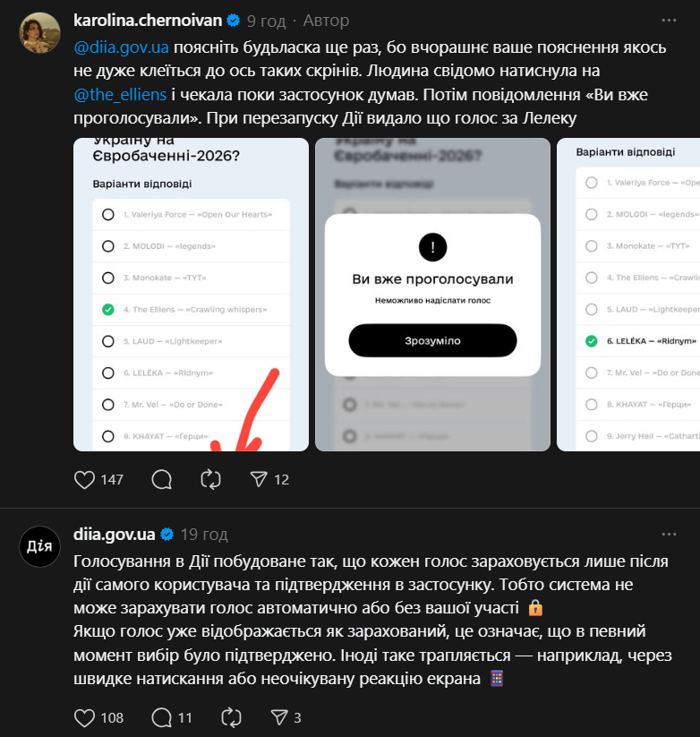
Task: View karolina.chernoivan's profile avatar
Action: pyautogui.click(x=39, y=33)
